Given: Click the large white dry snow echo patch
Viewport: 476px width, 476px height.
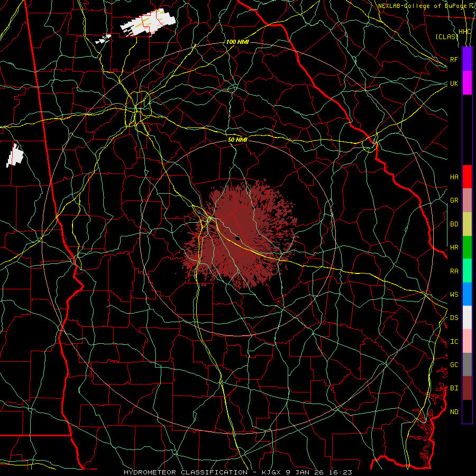Looking at the screenshot, I should click(x=148, y=23).
